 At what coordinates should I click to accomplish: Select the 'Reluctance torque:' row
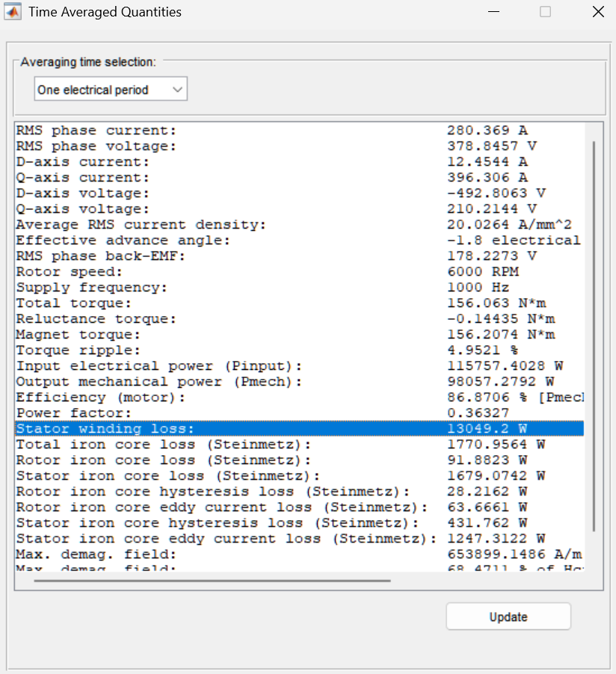point(299,318)
